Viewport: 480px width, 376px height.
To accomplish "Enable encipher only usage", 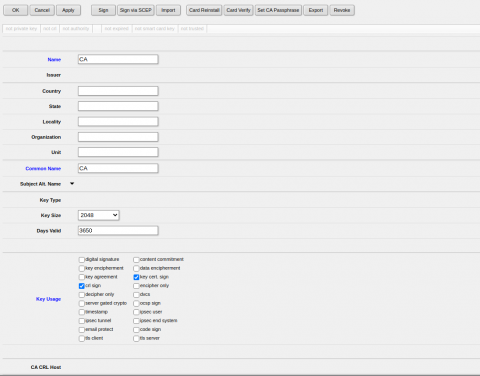I will pyautogui.click(x=136, y=286).
